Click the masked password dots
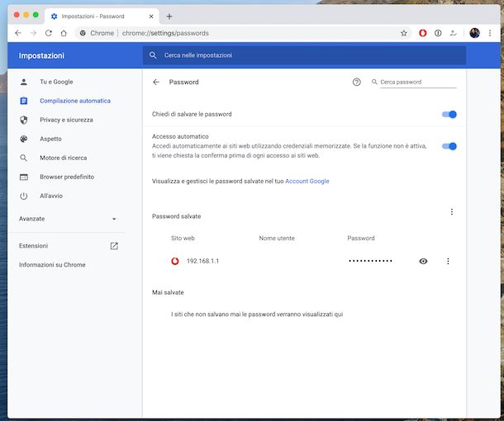The height and width of the screenshot is (421, 504). 370,261
